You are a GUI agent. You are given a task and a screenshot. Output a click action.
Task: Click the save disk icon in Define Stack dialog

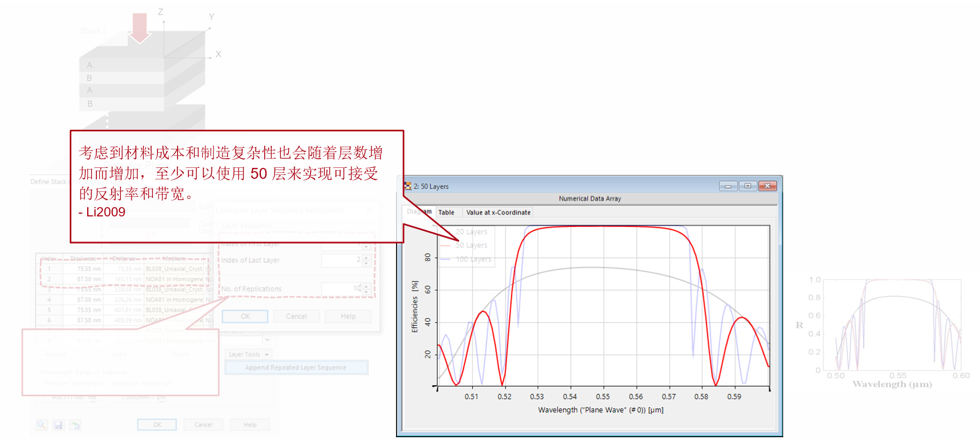[59, 425]
